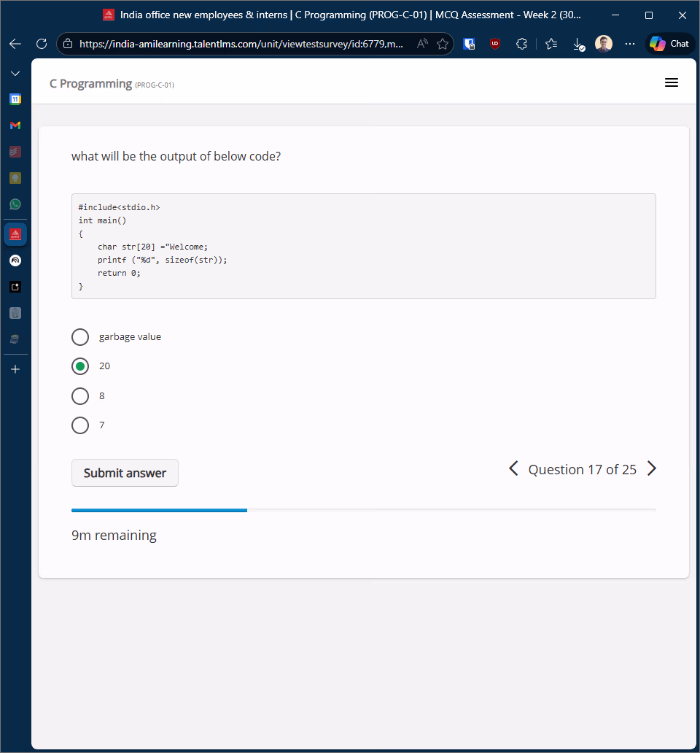
Task: Open the Gmail tab in sidebar
Action: pyautogui.click(x=15, y=125)
